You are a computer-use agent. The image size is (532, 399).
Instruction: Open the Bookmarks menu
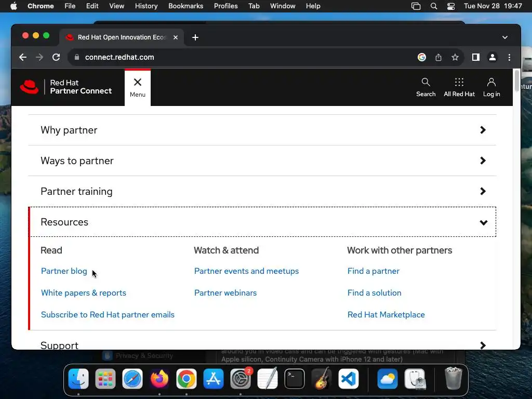click(x=185, y=6)
